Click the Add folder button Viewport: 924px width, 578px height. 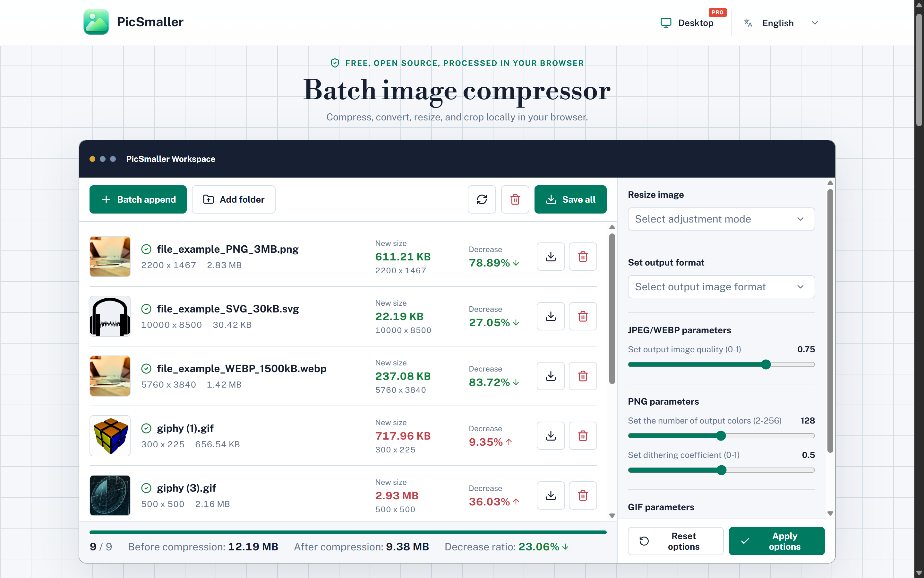(234, 199)
